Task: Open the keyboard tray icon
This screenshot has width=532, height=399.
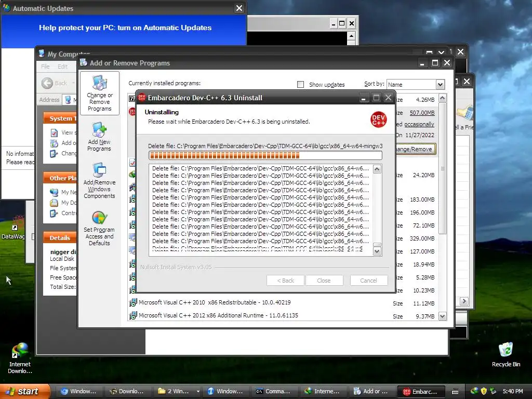Action: tap(455, 392)
